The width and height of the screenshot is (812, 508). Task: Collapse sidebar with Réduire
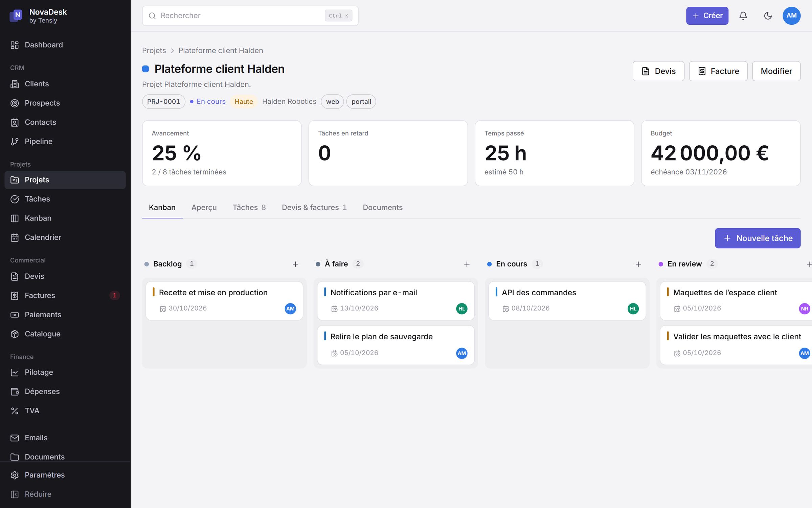click(65, 494)
